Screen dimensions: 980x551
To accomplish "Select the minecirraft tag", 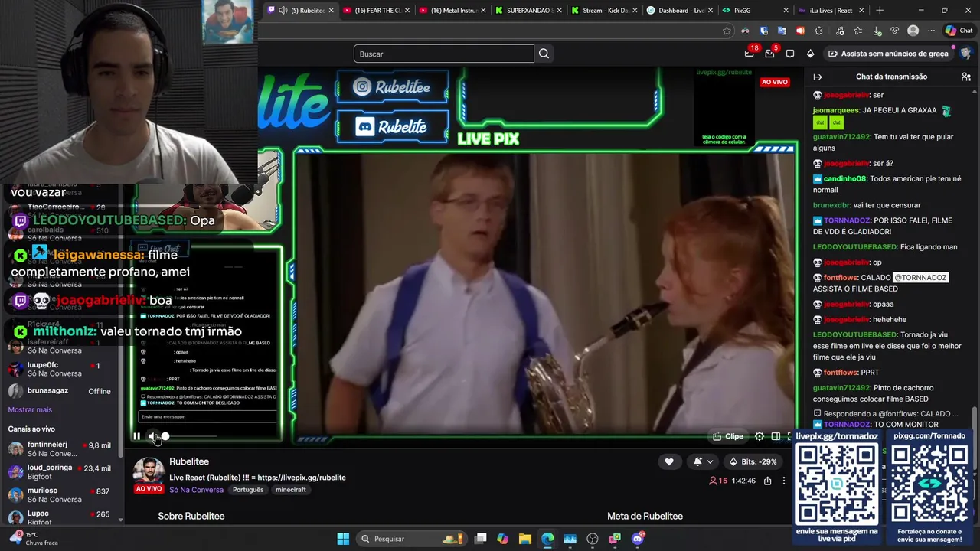I will click(x=291, y=490).
